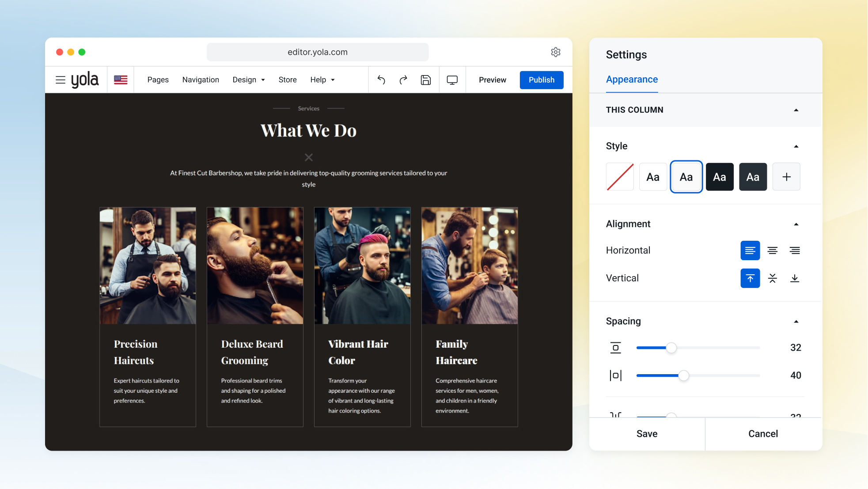Set vertical alignment to bottom
The width and height of the screenshot is (868, 489).
click(795, 278)
